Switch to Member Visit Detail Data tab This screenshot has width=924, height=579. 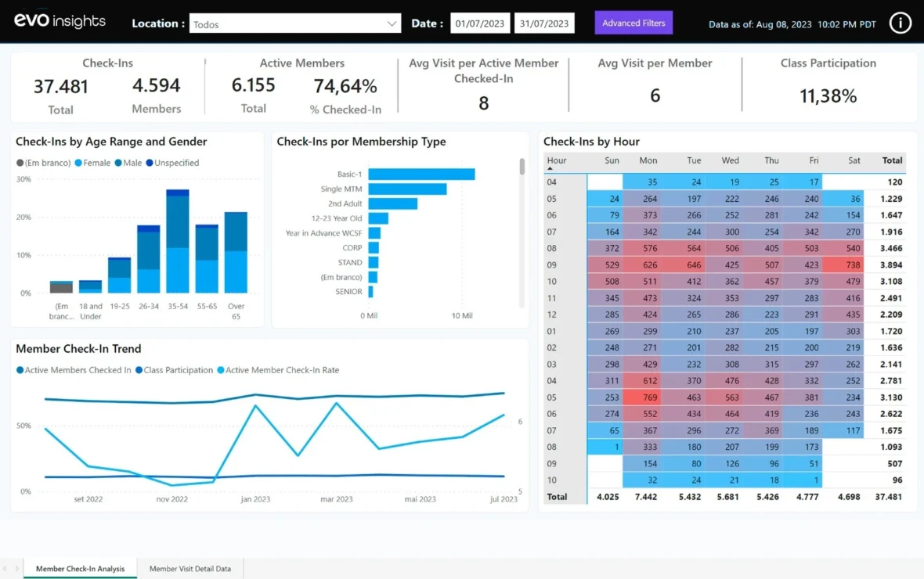click(189, 569)
